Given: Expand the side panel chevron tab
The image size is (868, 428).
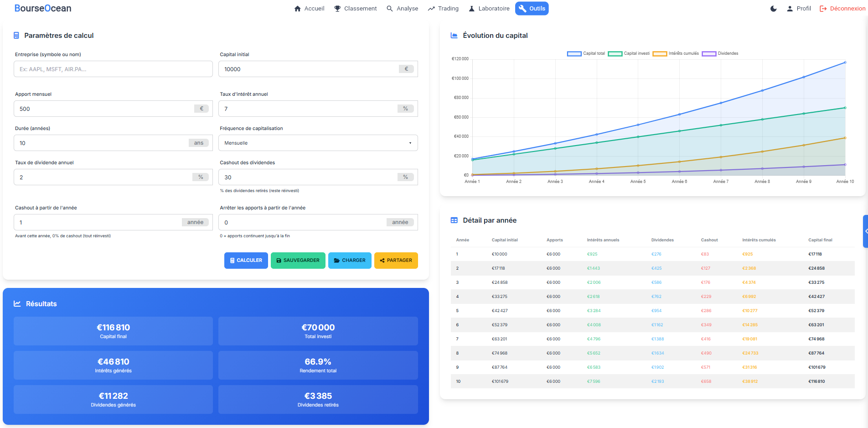Looking at the screenshot, I should (866, 231).
